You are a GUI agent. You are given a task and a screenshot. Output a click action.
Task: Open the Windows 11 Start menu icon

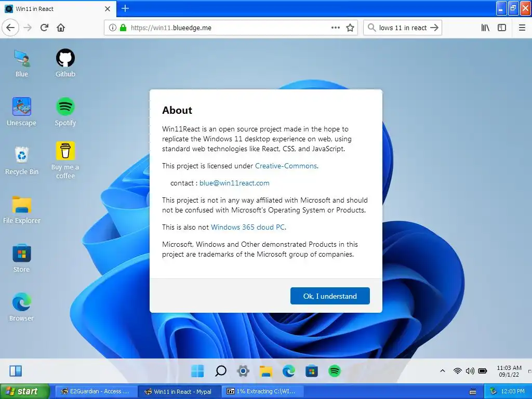[x=197, y=371]
